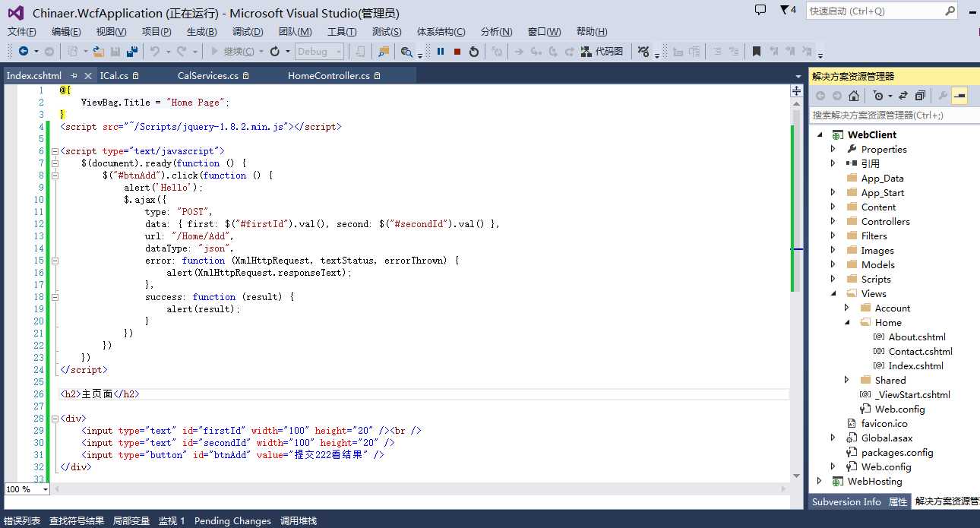Select About.cshtml in Solution Explorer

(x=917, y=337)
